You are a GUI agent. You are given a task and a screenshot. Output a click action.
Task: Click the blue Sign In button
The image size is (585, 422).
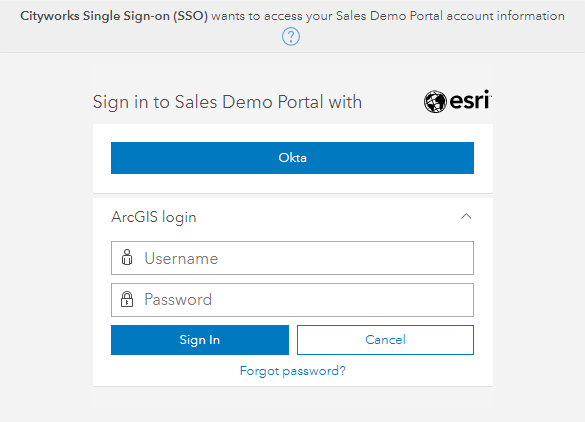pos(200,340)
